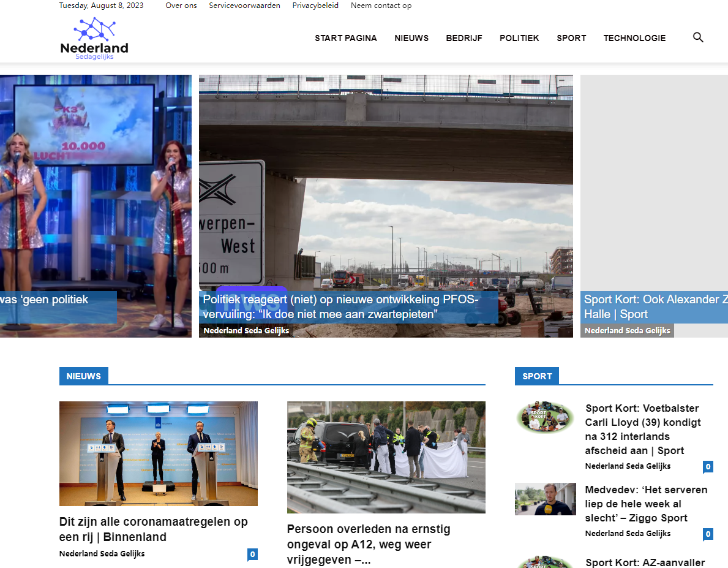Click comment count badge under coronamaatregelen article
The width and height of the screenshot is (728, 568).
252,555
